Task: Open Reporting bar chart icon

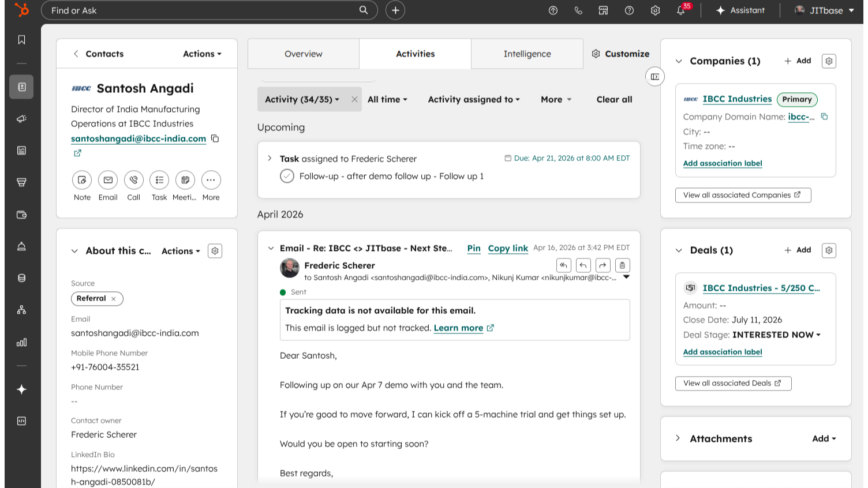Action: coord(21,342)
